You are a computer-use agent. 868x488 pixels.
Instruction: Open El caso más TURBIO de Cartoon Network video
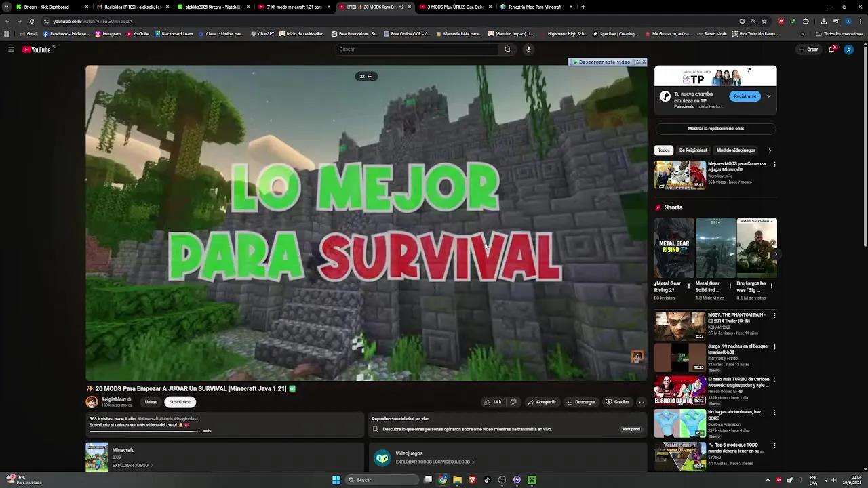pos(679,390)
